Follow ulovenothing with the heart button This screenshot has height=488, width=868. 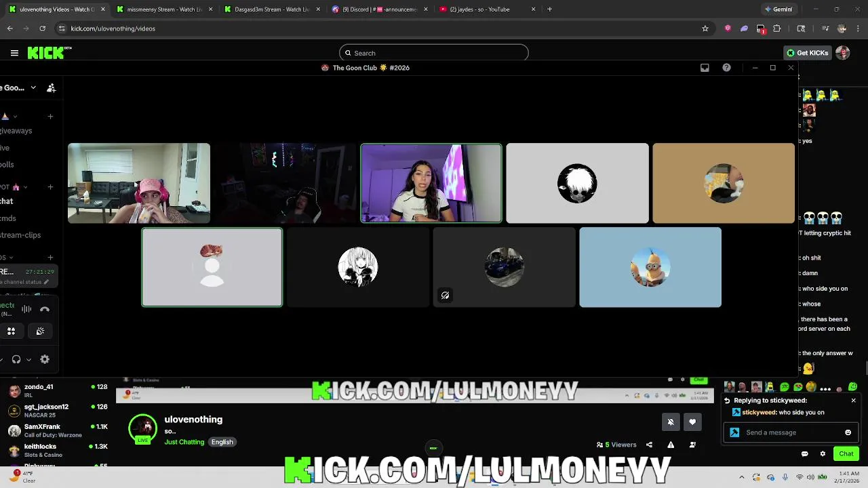pos(692,422)
